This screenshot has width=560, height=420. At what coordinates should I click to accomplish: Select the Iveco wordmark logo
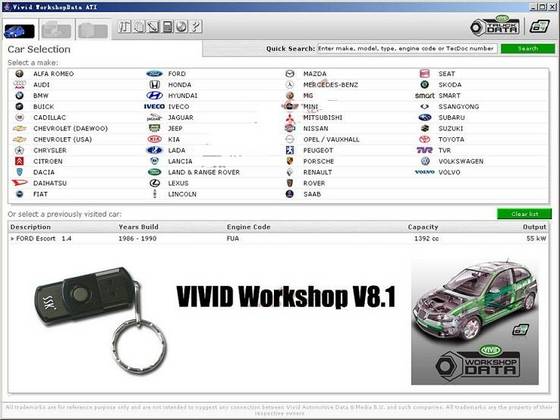pos(154,106)
